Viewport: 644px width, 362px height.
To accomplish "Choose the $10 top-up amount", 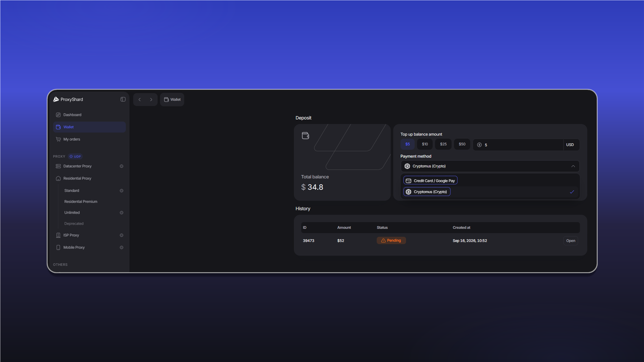I will 425,144.
